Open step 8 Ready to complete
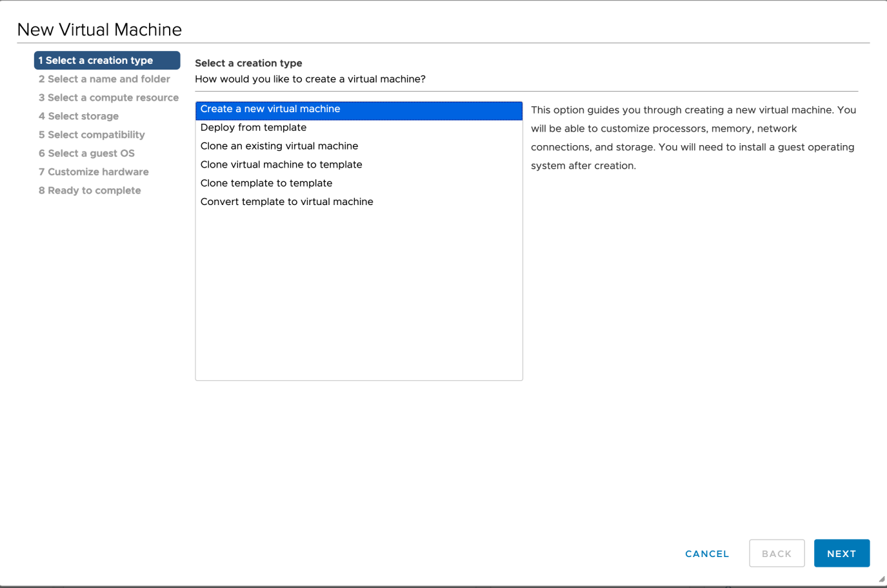The width and height of the screenshot is (887, 588). coord(90,190)
